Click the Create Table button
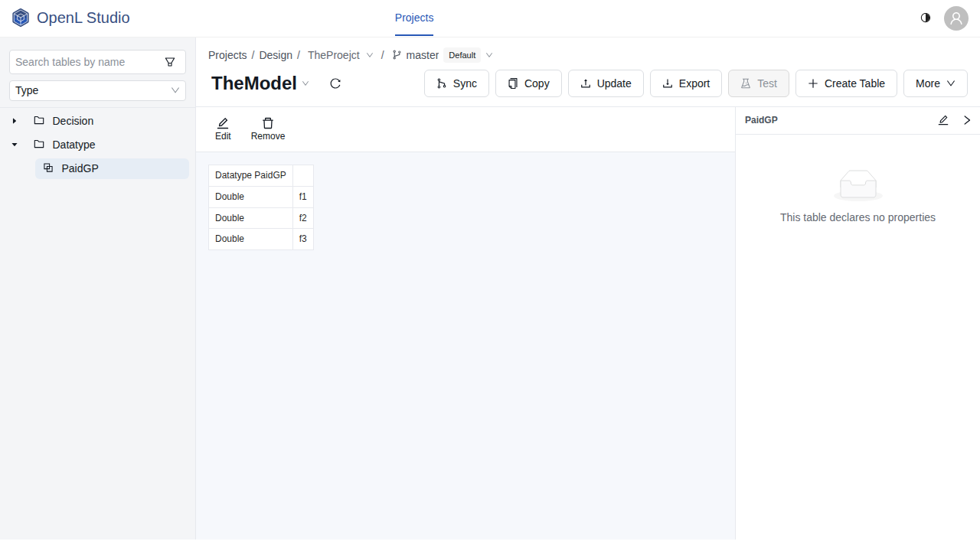The image size is (980, 551). (x=846, y=83)
